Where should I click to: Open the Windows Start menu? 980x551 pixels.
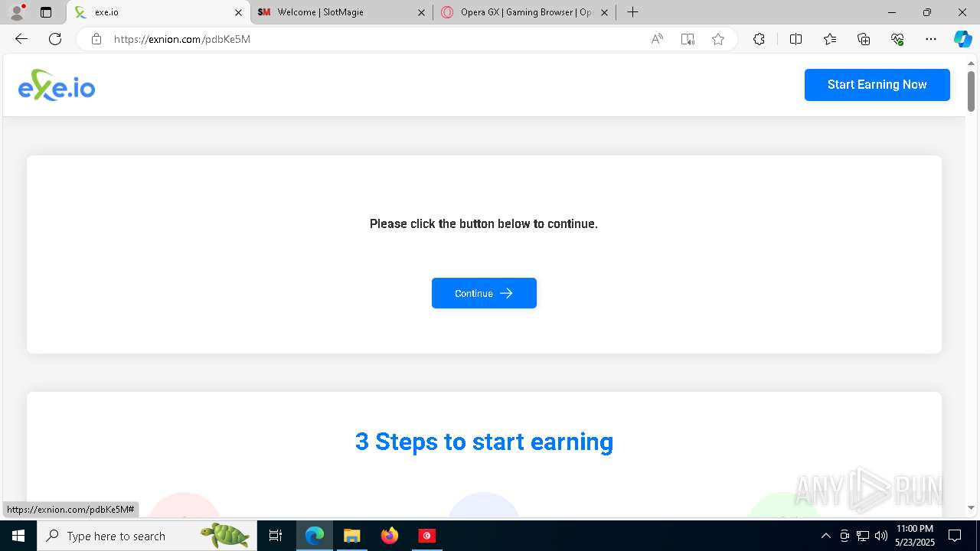click(x=18, y=536)
